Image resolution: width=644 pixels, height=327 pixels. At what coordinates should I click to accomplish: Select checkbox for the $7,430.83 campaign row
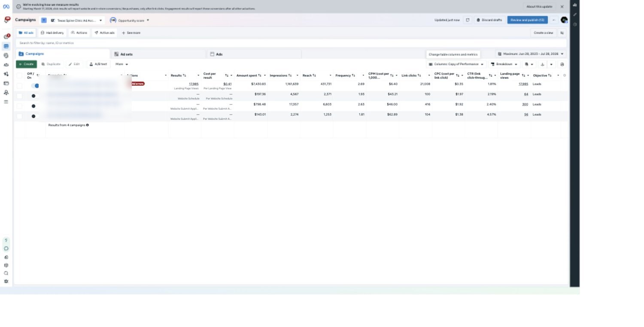pos(19,85)
